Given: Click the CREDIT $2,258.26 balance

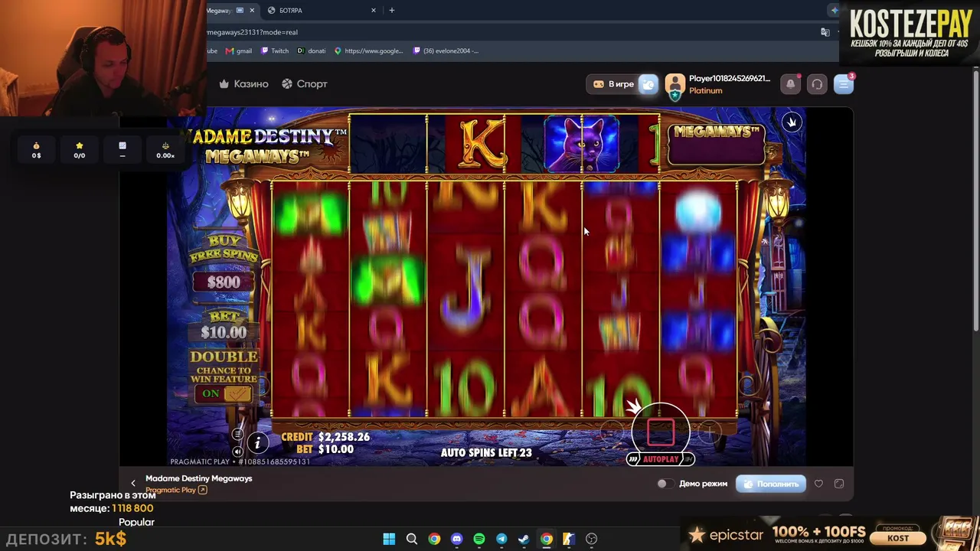Looking at the screenshot, I should click(x=325, y=437).
